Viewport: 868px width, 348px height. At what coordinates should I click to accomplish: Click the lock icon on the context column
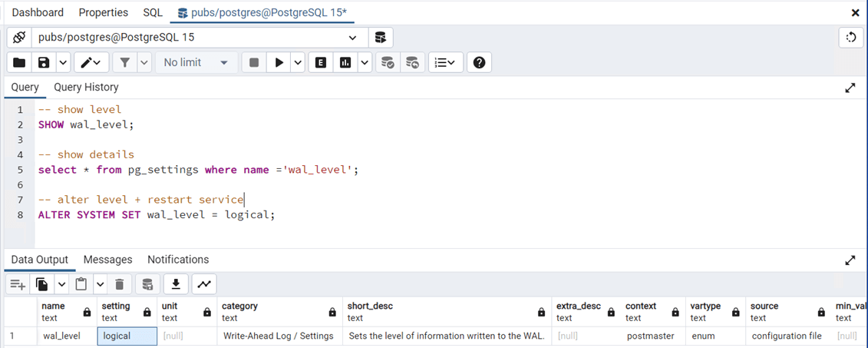tap(675, 313)
